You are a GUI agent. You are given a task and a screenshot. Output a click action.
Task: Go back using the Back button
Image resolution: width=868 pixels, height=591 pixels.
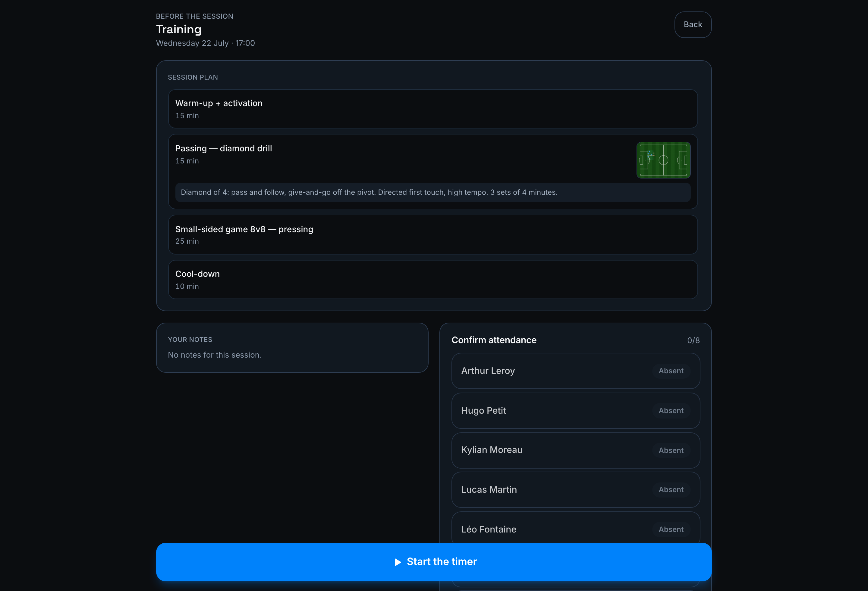click(693, 25)
